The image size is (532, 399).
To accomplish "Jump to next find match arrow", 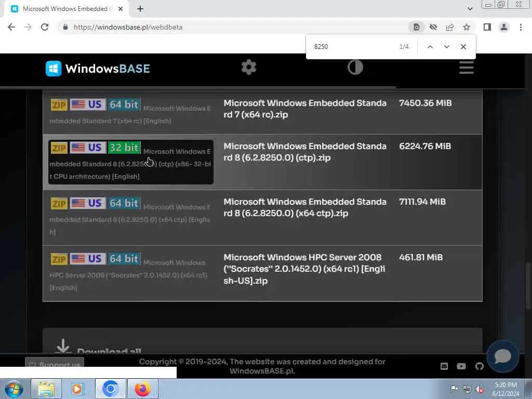I will [446, 47].
